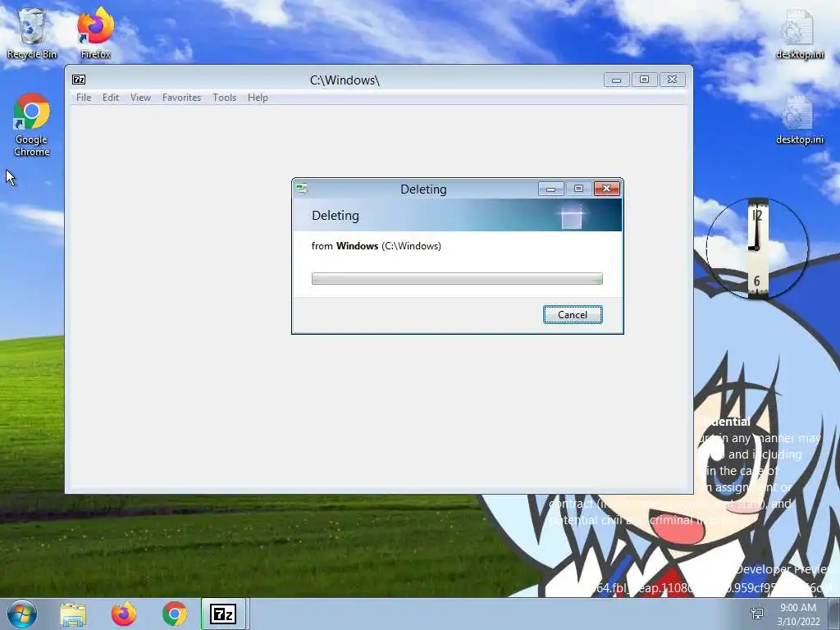Close the Deleting dialog
840x630 pixels.
(606, 189)
